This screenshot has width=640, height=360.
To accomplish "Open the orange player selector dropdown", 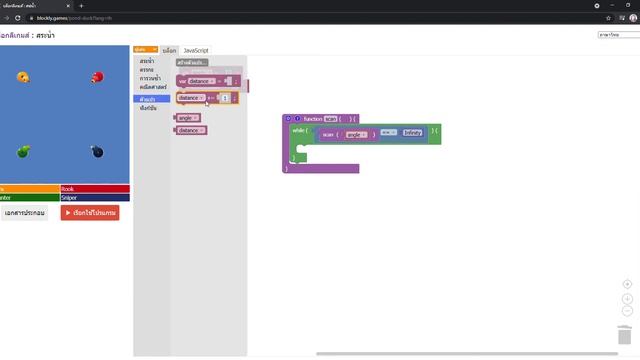I will (145, 49).
